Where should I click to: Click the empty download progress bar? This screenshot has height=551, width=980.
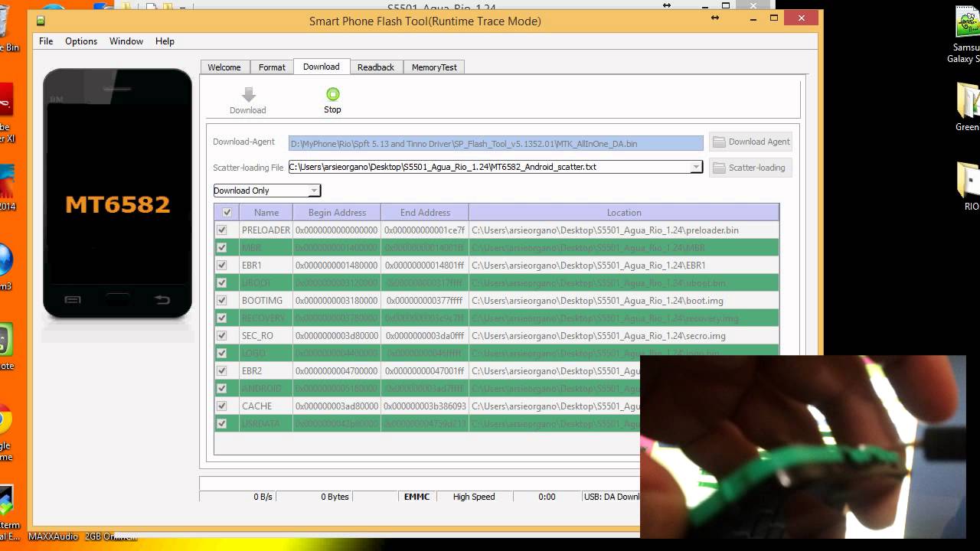(x=420, y=483)
